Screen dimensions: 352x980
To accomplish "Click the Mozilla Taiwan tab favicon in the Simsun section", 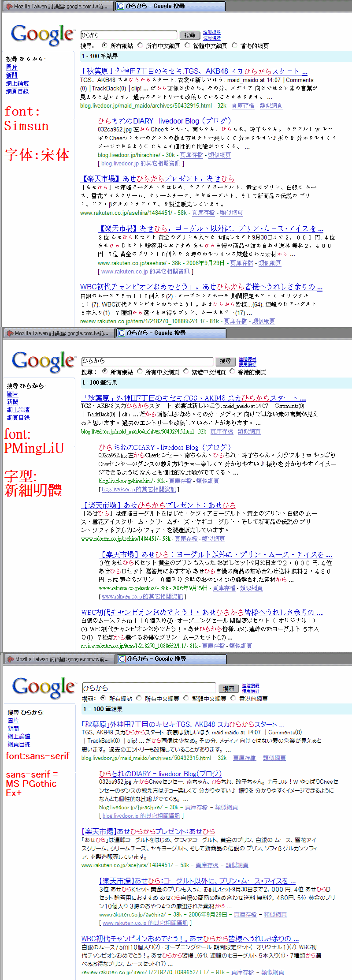I will coord(9,7).
